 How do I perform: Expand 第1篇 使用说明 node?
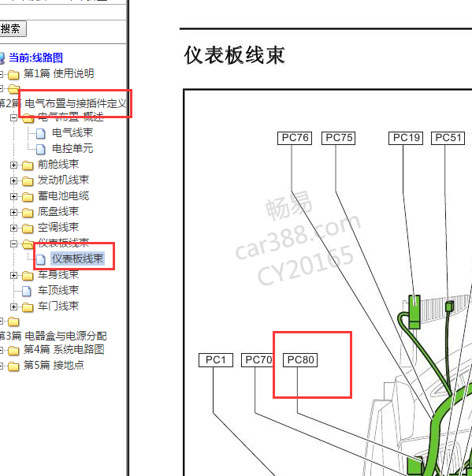pos(2,73)
